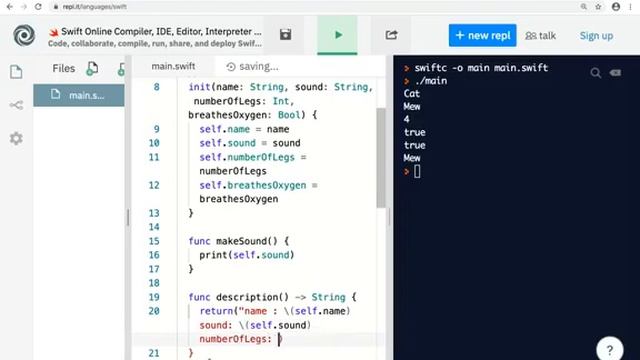Click the browser zoom magnifier icon
The image size is (640, 360).
[x=584, y=7]
